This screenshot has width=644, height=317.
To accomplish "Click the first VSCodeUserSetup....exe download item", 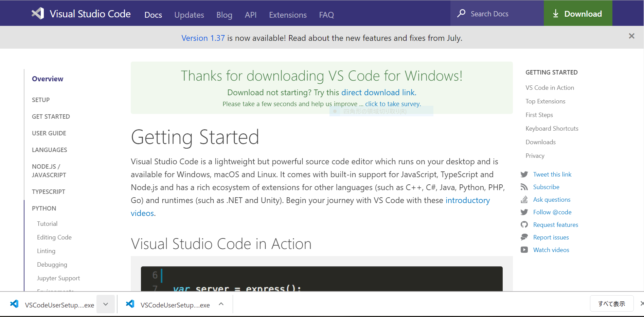I will pyautogui.click(x=53, y=304).
